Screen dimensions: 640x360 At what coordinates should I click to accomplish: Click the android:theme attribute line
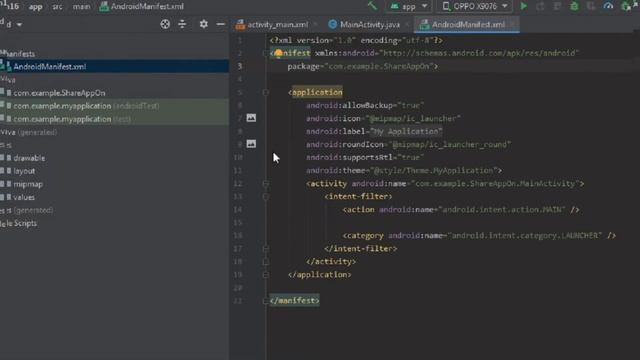point(404,171)
